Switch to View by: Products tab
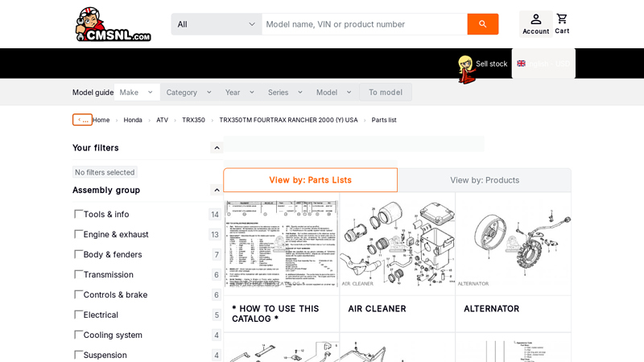Screen dimensions: 644x362 click(485, 180)
